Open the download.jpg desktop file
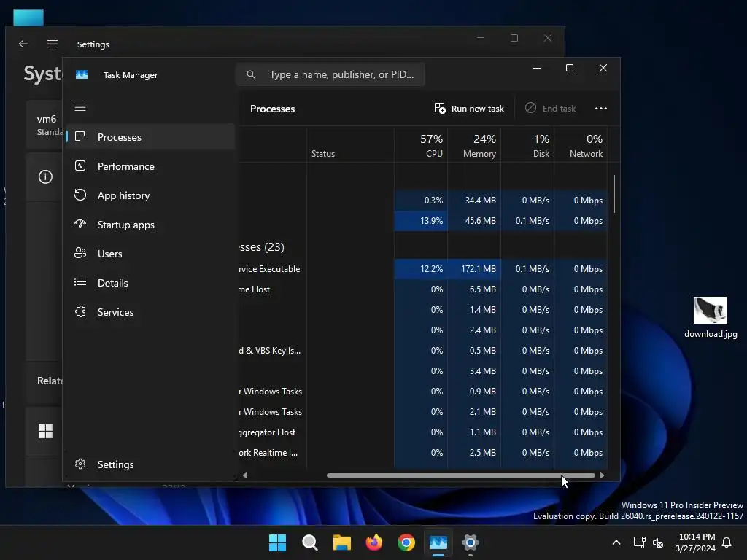Image resolution: width=747 pixels, height=560 pixels. point(711,317)
